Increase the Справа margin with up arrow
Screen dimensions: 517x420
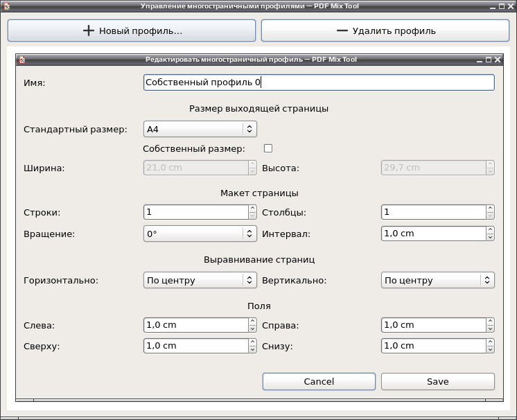point(490,321)
